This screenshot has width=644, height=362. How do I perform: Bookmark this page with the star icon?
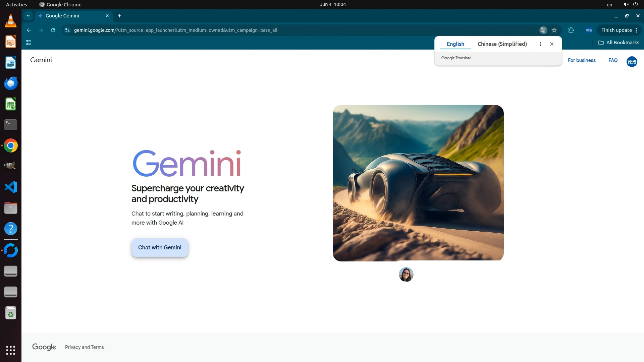554,30
